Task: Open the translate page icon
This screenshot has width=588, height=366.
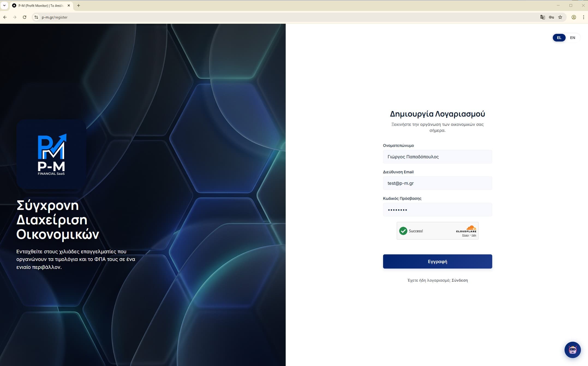Action: coord(542,17)
